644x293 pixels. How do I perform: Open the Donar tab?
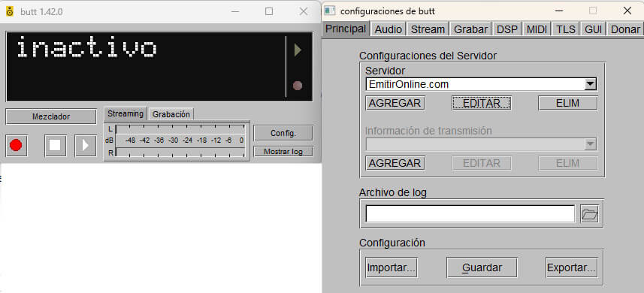point(625,29)
